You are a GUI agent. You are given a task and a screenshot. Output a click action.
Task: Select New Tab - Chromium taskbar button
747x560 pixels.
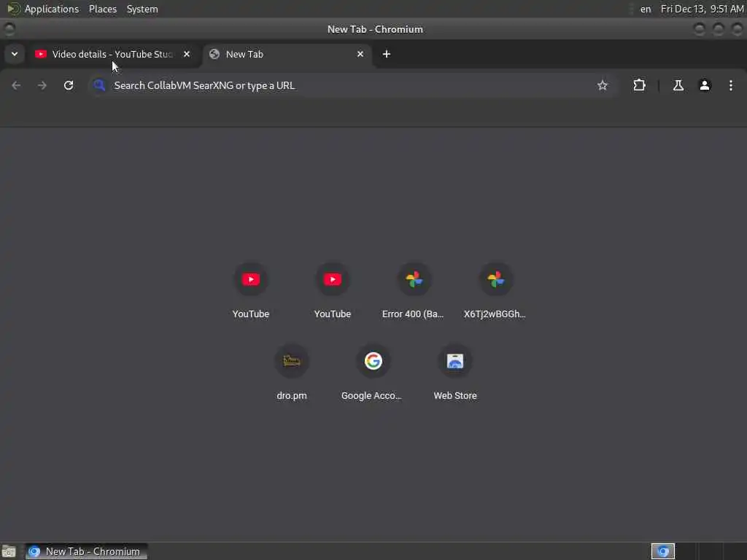click(x=86, y=551)
